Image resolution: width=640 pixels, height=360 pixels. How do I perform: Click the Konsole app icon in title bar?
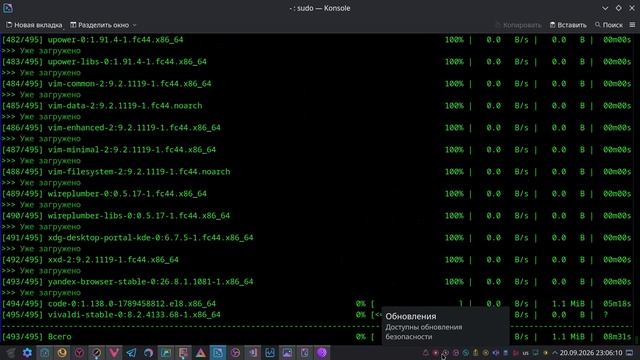7,8
